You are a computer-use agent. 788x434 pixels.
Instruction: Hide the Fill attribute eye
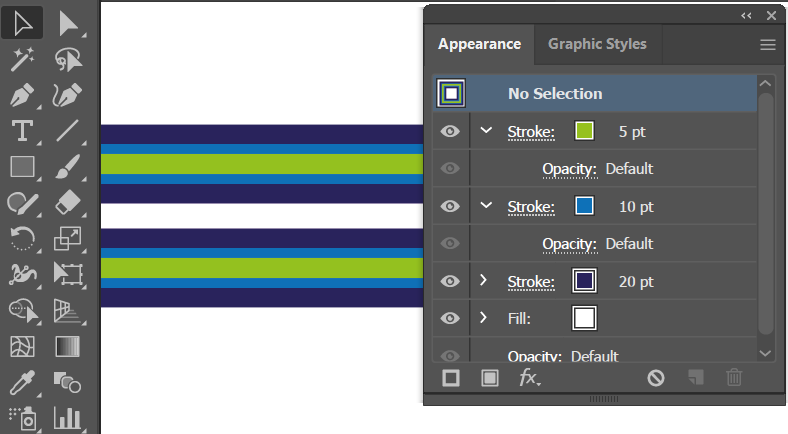coord(450,318)
